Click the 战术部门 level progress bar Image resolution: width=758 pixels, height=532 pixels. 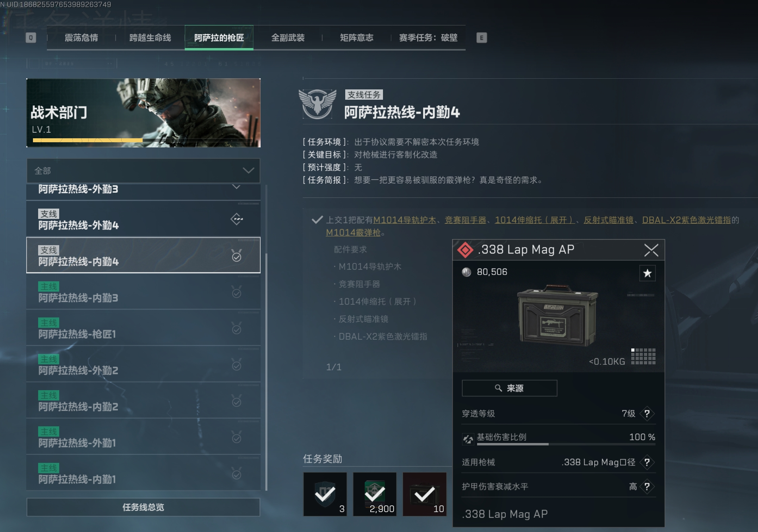(143, 140)
